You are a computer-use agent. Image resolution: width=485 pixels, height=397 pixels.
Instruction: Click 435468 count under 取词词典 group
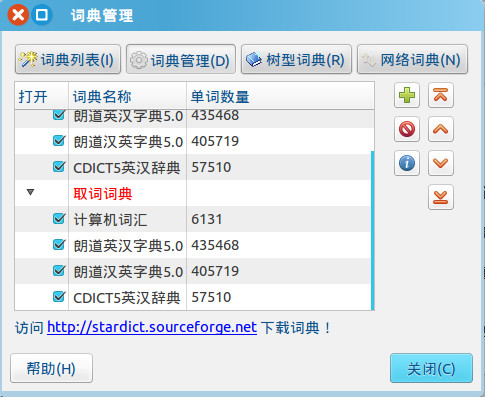(215, 245)
